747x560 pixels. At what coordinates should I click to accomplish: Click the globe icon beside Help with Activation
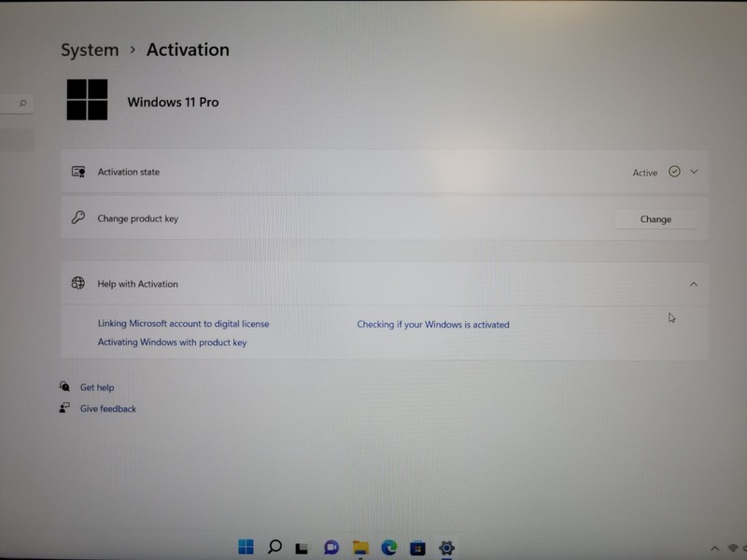(x=78, y=284)
